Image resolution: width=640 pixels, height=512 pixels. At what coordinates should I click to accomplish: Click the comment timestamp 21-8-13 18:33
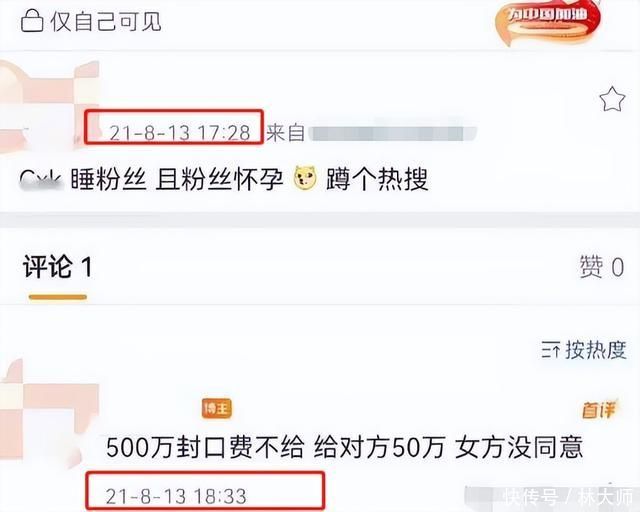pos(176,496)
